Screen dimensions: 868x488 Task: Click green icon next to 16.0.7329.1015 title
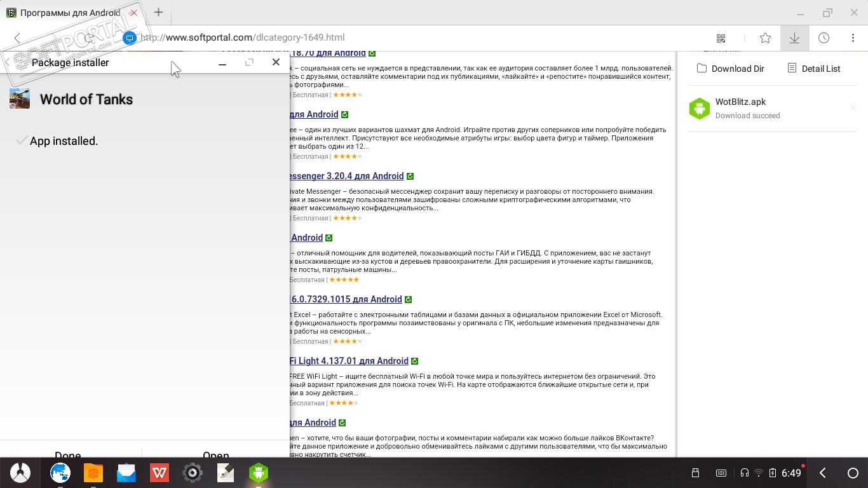click(x=408, y=300)
